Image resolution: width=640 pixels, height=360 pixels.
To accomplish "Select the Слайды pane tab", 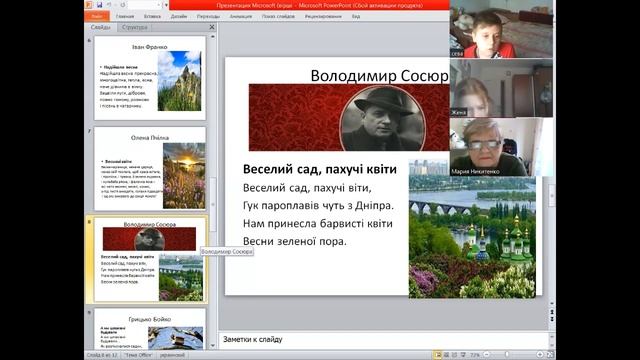I will coord(100,27).
